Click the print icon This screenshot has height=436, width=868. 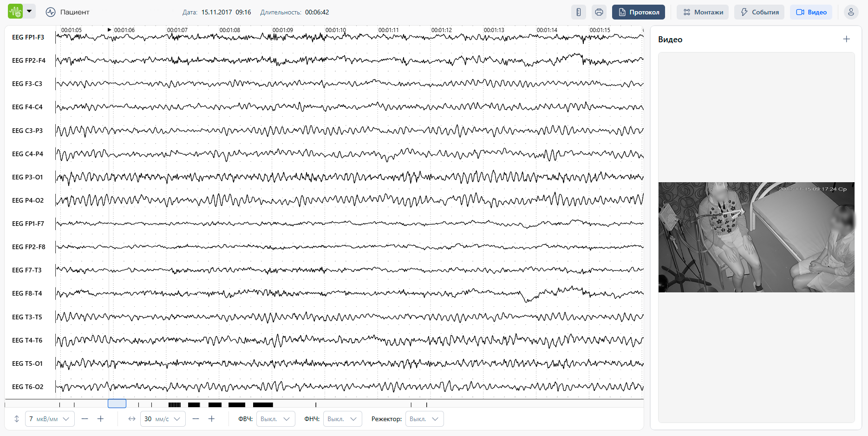click(x=599, y=12)
